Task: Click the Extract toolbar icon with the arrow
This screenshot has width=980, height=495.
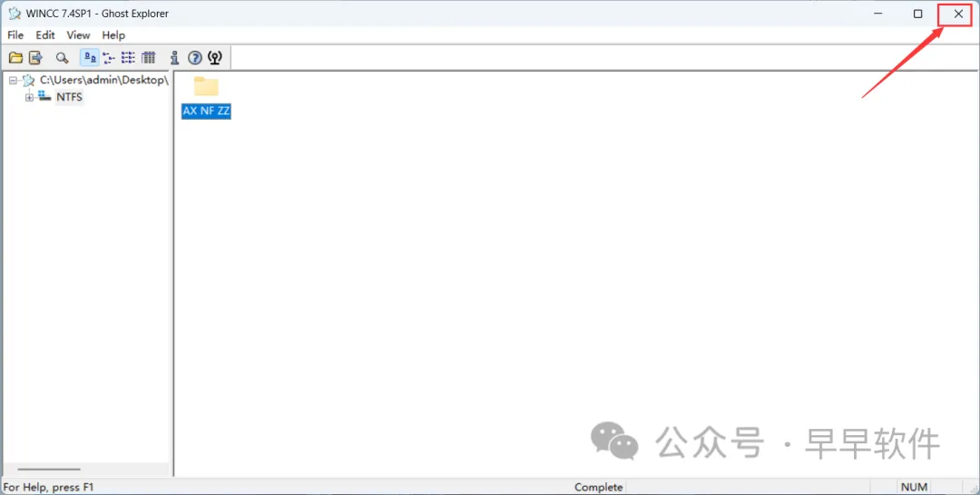Action: point(35,58)
